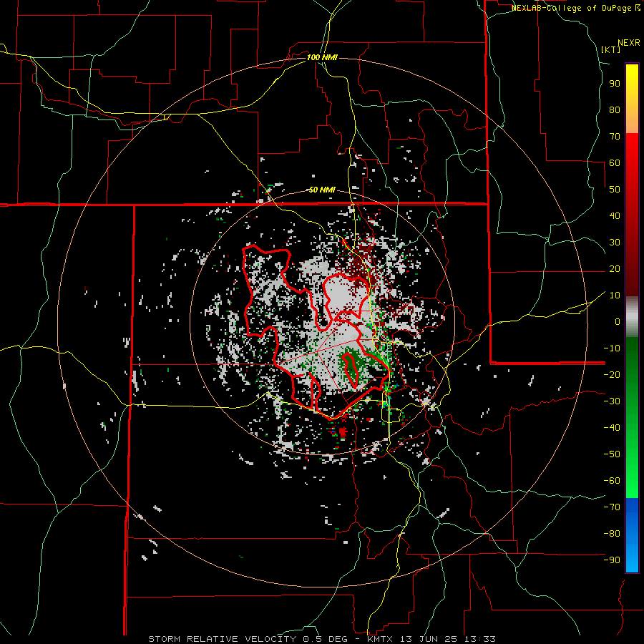Click the "13:33" timestamp text
This screenshot has width=644, height=644.
(479, 639)
